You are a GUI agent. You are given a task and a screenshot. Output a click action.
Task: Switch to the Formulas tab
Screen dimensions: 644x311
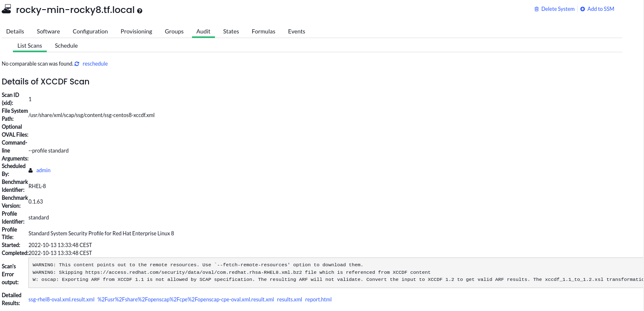tap(263, 31)
